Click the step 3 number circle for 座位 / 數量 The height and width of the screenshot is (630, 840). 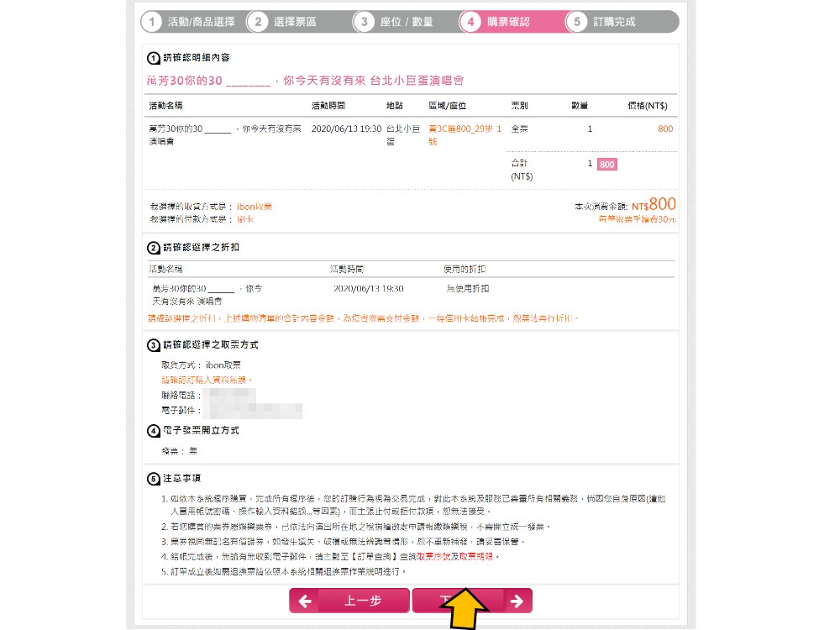pos(363,22)
